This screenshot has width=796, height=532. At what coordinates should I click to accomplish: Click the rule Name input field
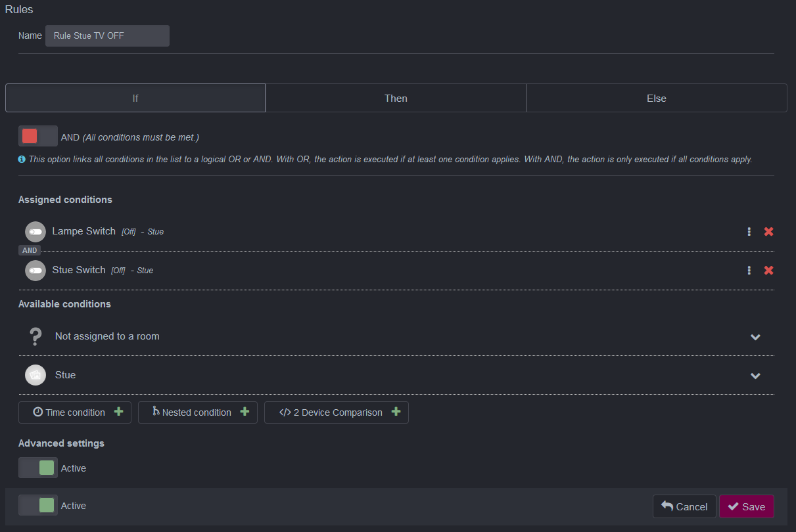pyautogui.click(x=107, y=36)
